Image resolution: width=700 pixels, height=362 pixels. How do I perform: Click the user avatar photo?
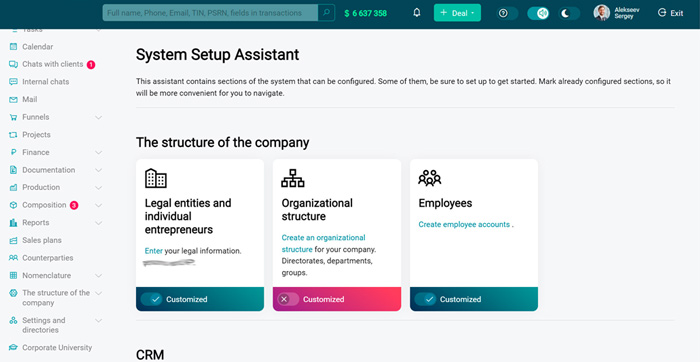point(601,13)
